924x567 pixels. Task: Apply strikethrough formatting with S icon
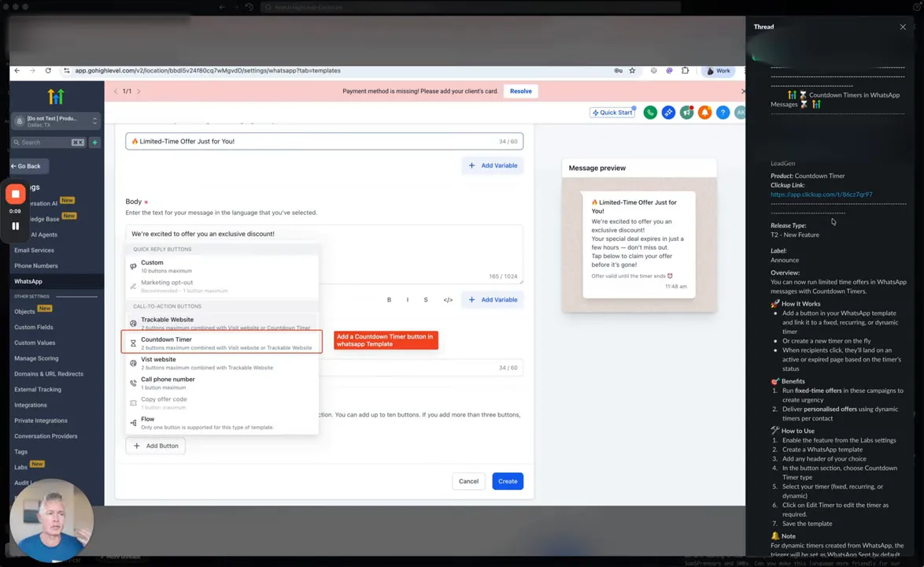[x=426, y=300]
